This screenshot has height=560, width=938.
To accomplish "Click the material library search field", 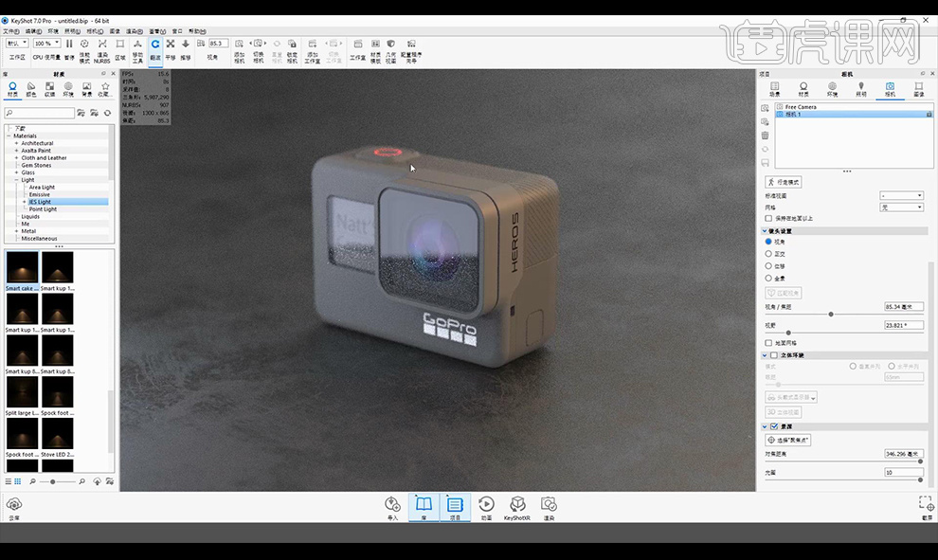I will click(40, 113).
